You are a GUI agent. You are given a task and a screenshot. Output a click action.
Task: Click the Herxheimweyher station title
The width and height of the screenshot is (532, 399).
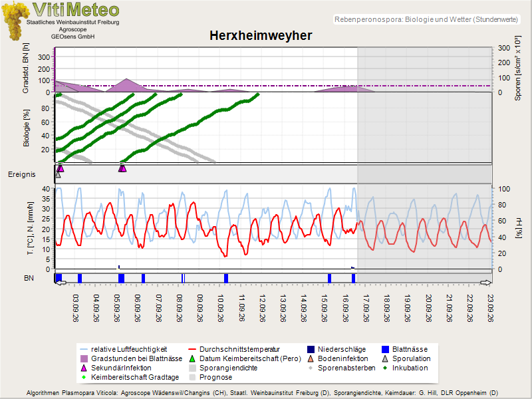(x=261, y=36)
